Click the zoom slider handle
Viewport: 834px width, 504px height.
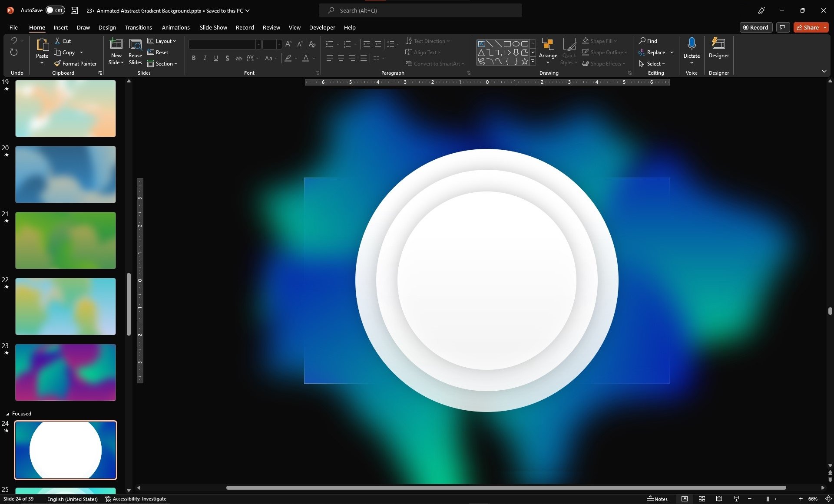(768, 499)
